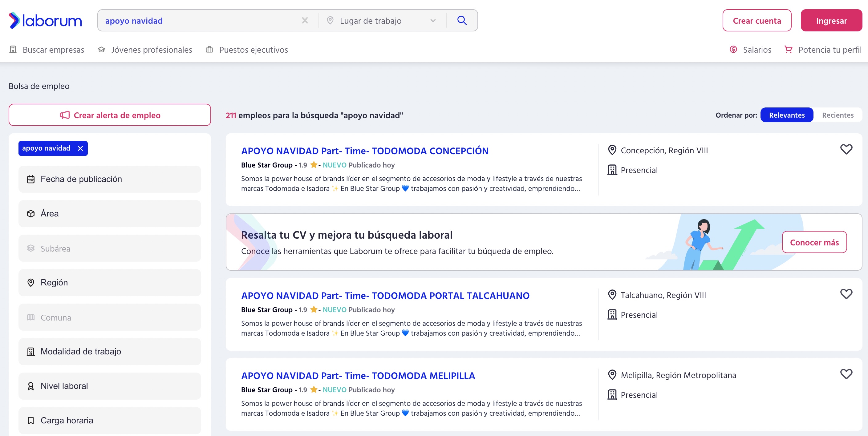Favorite the Melipilla job with the heart

pyautogui.click(x=846, y=374)
